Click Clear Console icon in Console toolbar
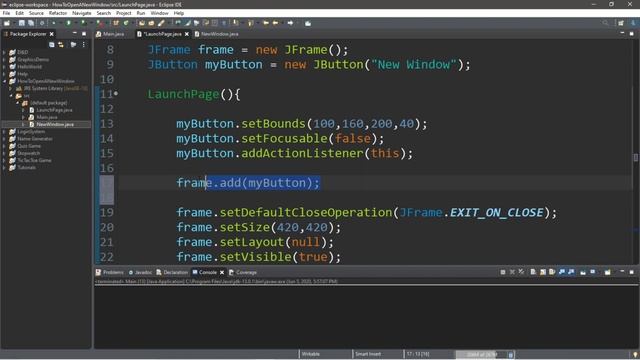This screenshot has height=360, width=640. click(x=533, y=272)
